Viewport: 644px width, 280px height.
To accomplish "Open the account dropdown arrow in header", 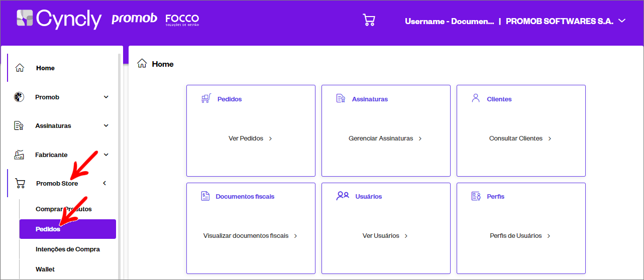I will tap(622, 21).
